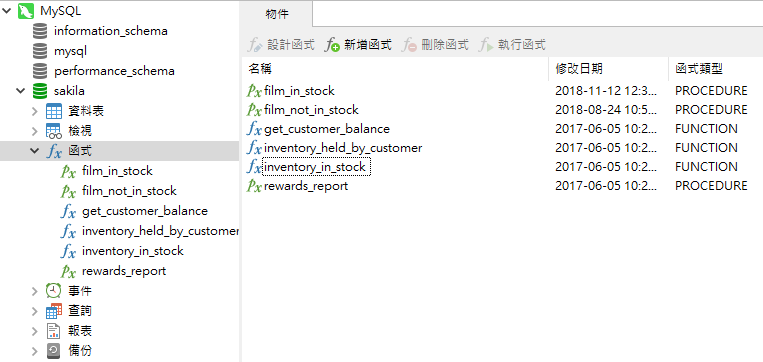
Task: Click the 資料表 (Tables) icon
Action: [54, 111]
